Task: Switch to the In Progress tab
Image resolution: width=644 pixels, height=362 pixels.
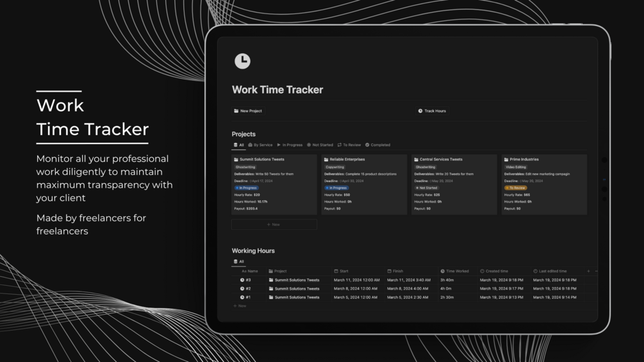Action: (x=290, y=145)
